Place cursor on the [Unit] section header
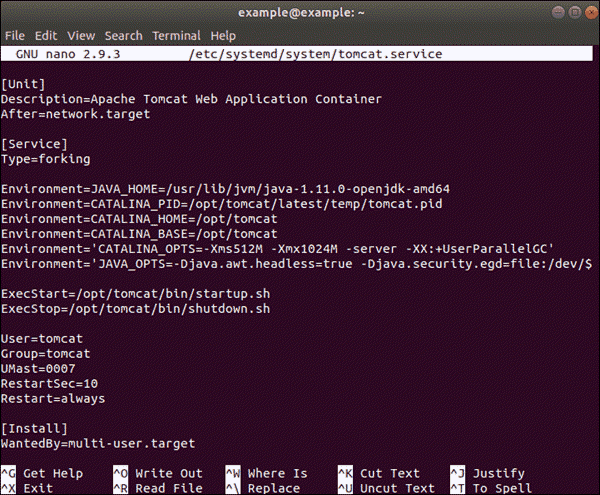600x495 pixels. [x=23, y=84]
